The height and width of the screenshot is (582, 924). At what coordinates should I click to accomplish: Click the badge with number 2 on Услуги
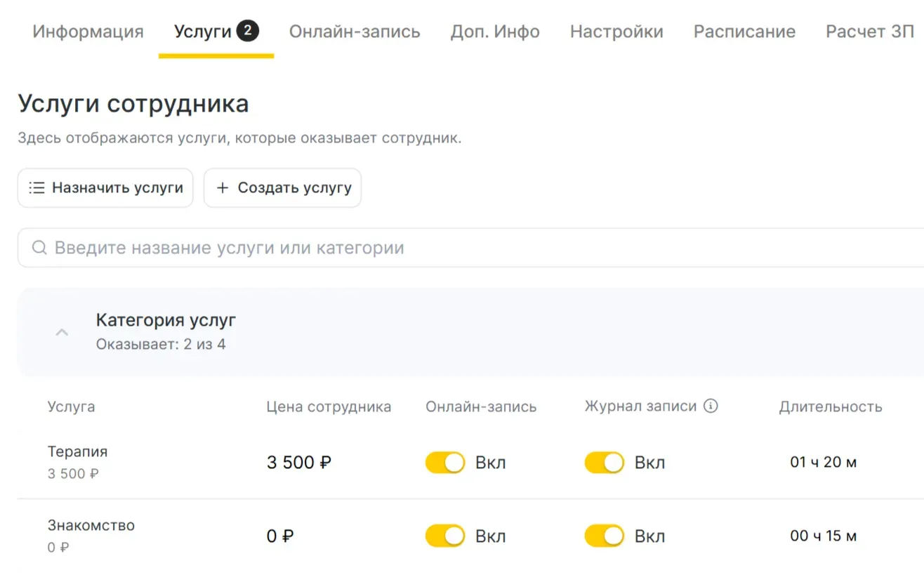247,31
